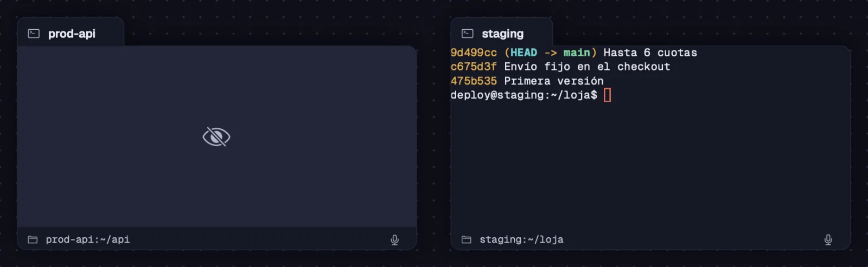Activate the microphone in the prod-api panel
The image size is (868, 267).
coord(394,239)
